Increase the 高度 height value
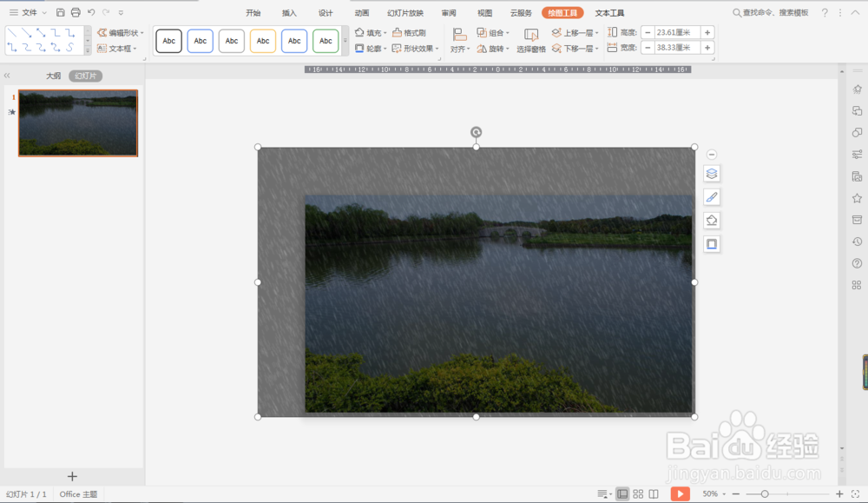The image size is (868, 503). (x=707, y=33)
